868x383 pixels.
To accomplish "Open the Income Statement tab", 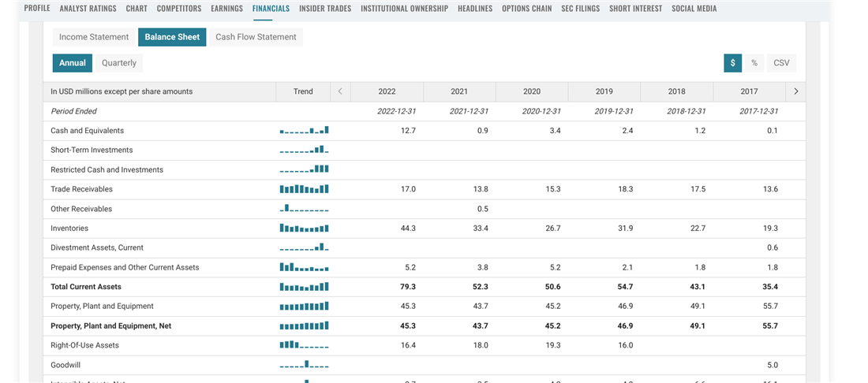I will [94, 37].
